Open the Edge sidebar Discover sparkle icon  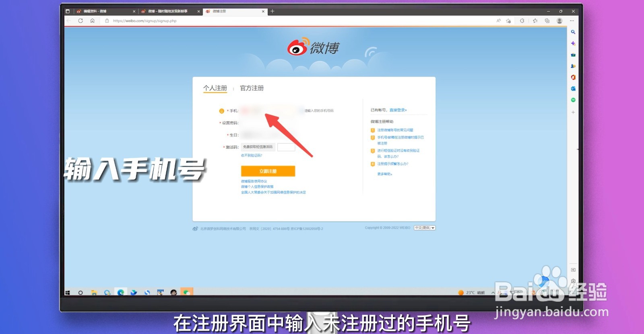[573, 43]
